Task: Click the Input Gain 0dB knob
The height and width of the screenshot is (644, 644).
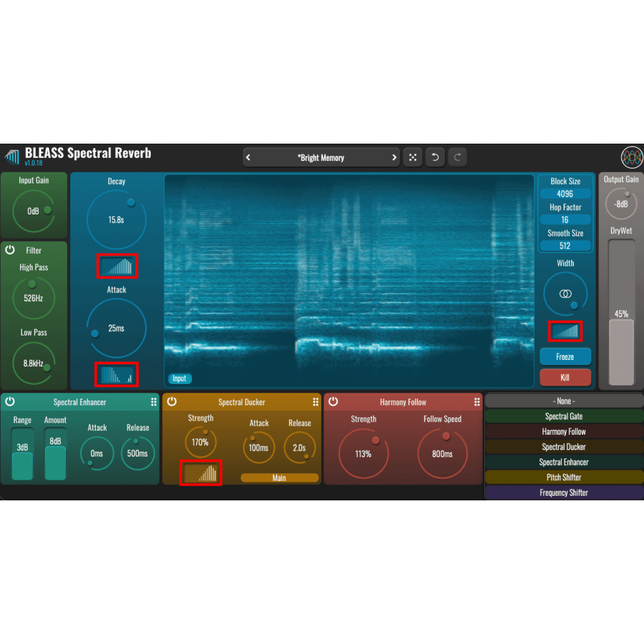Action: tap(33, 211)
